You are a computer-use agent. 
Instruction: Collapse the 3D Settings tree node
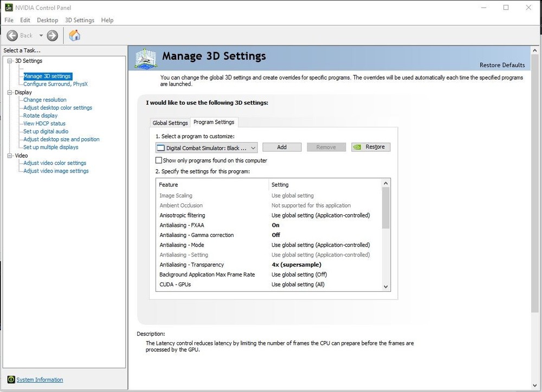pyautogui.click(x=10, y=61)
